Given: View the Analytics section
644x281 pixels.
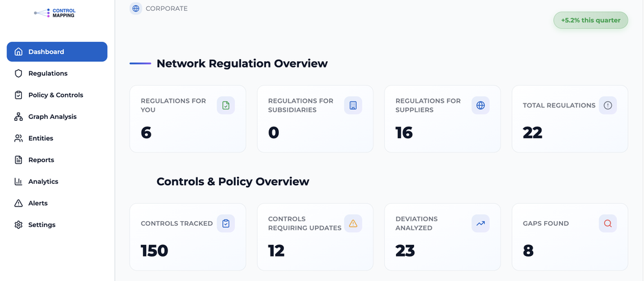Looking at the screenshot, I should pyautogui.click(x=43, y=181).
